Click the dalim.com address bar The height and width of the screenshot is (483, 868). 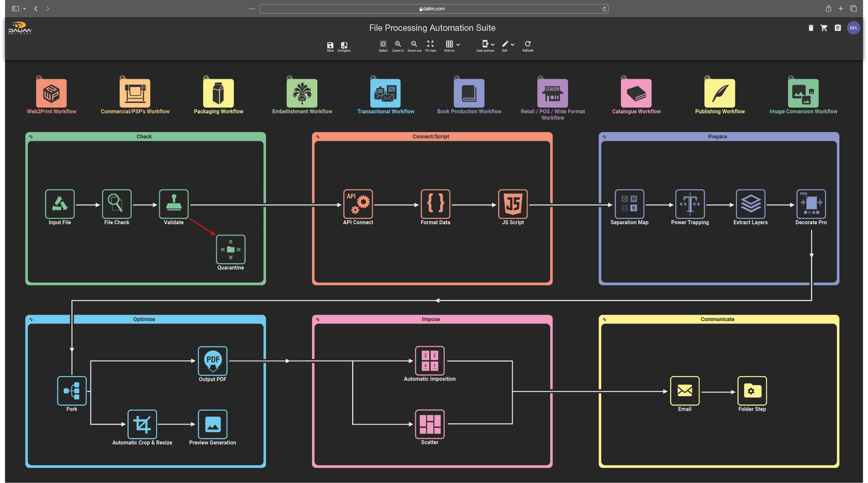click(x=433, y=9)
